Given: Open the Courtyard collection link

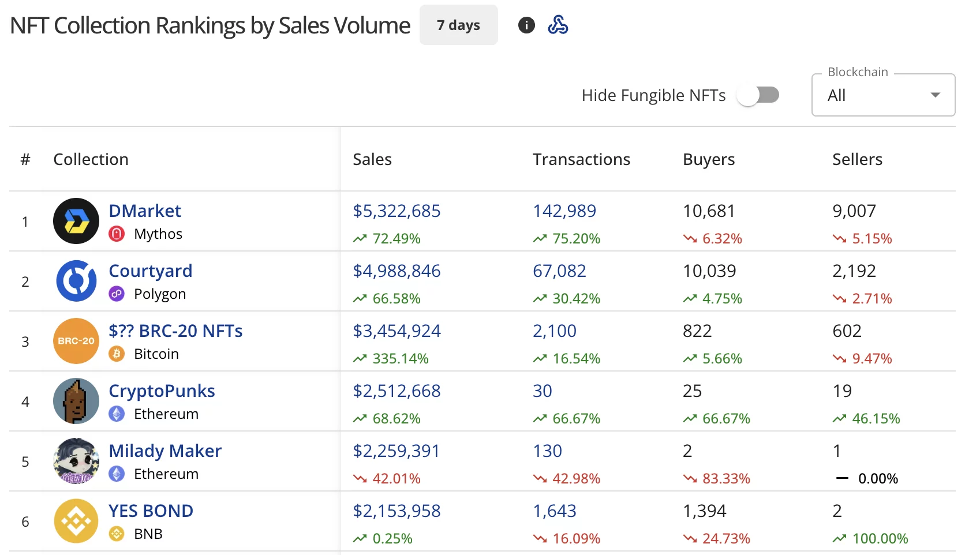Looking at the screenshot, I should [x=150, y=271].
